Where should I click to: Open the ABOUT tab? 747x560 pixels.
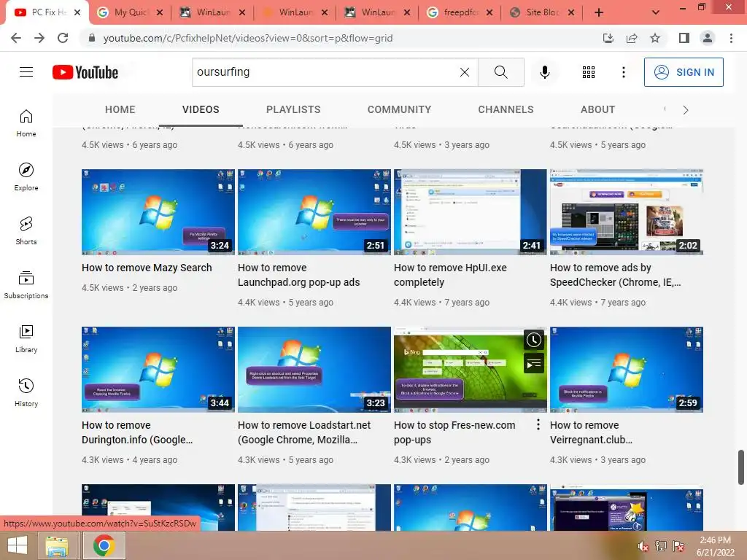[598, 109]
